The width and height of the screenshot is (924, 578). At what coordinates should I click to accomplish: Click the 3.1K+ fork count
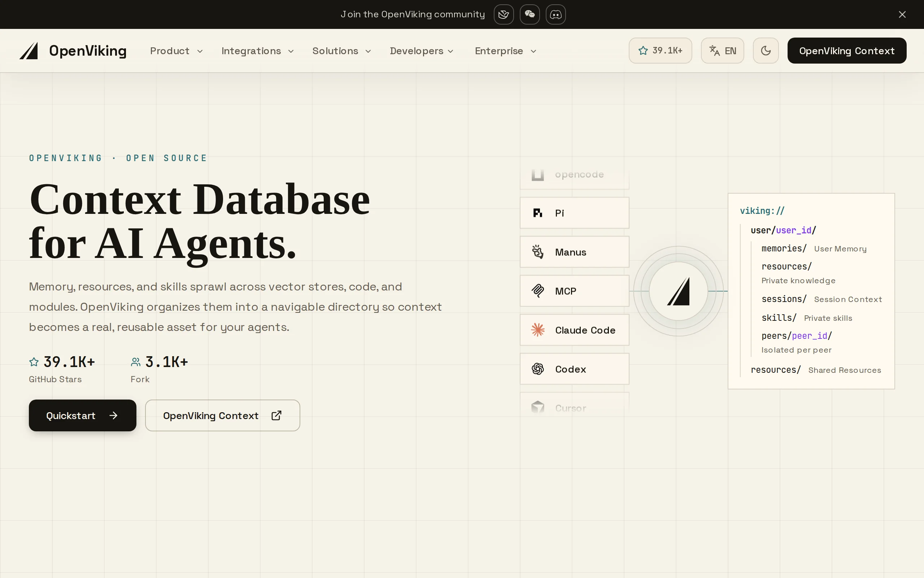(x=167, y=362)
